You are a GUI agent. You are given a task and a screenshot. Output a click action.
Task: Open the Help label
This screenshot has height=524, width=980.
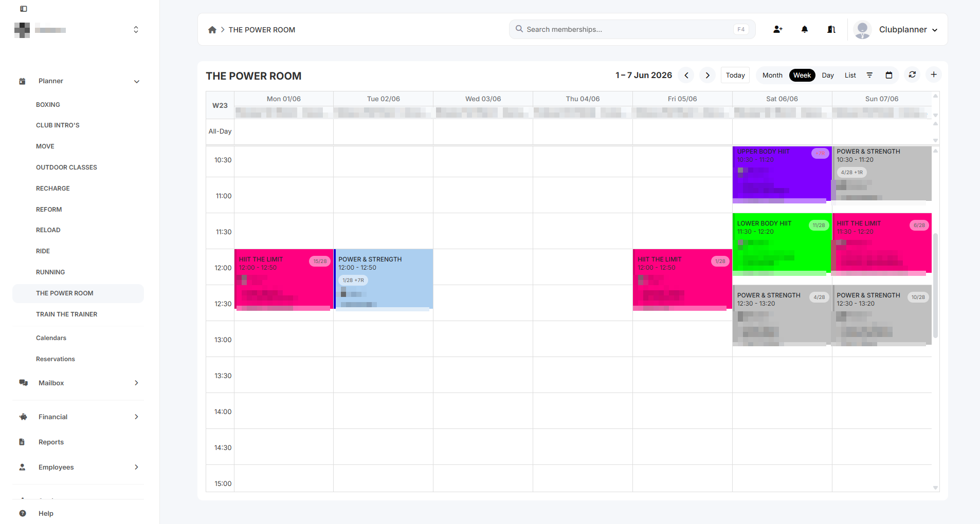pos(46,513)
